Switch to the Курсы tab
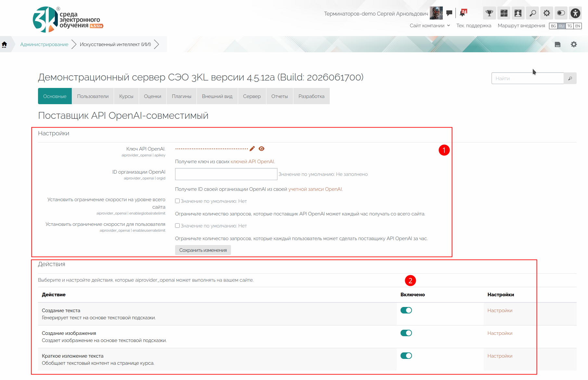The height and width of the screenshot is (380, 588). click(126, 96)
